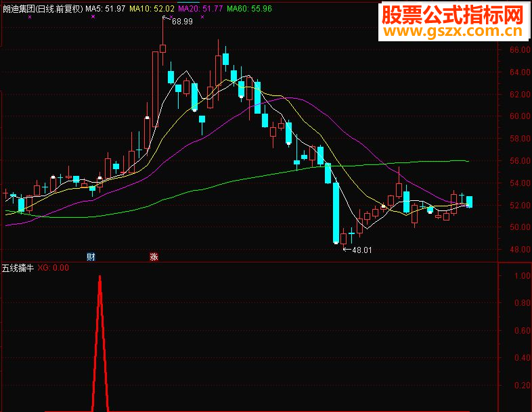
Task: Click the red XG signal spike peak
Action: [x=99, y=277]
